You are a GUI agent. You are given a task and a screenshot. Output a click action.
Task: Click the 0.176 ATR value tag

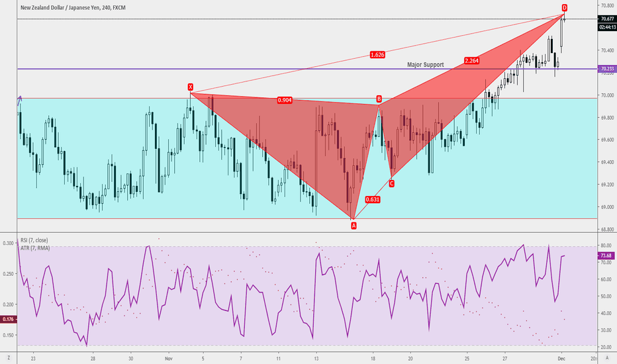8,320
